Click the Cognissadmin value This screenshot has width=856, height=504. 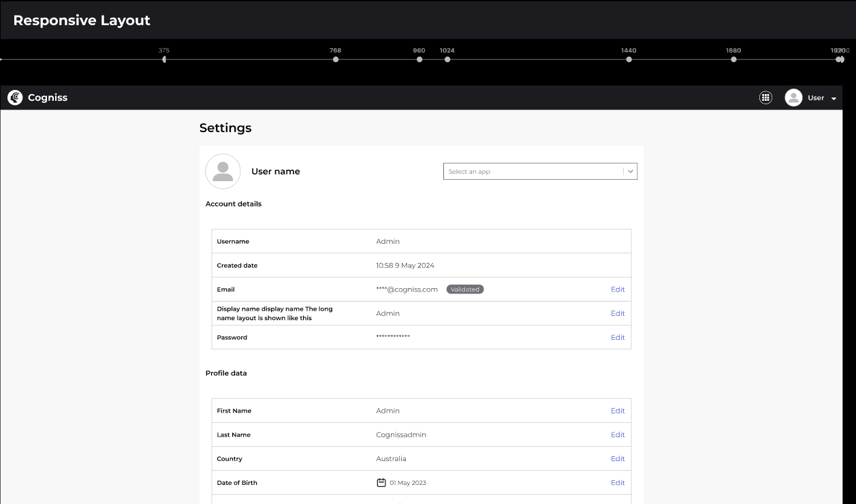[x=401, y=435]
